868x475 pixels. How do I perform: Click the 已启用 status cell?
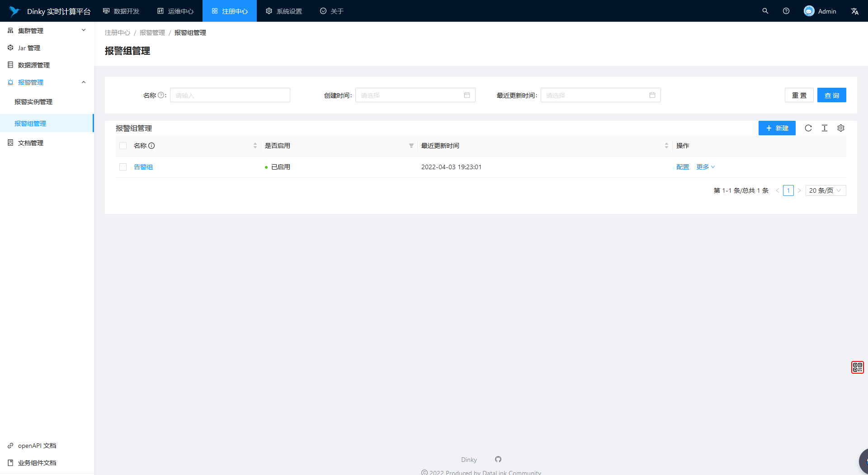click(x=278, y=167)
